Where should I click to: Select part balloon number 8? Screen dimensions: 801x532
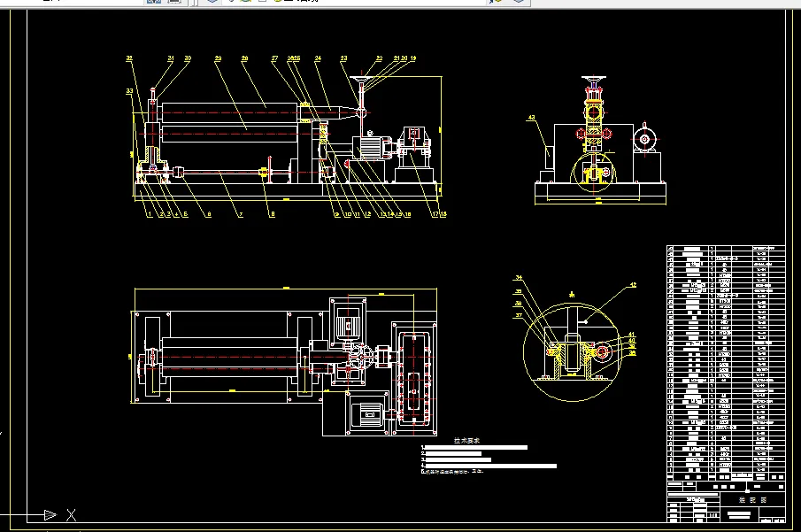(273, 214)
